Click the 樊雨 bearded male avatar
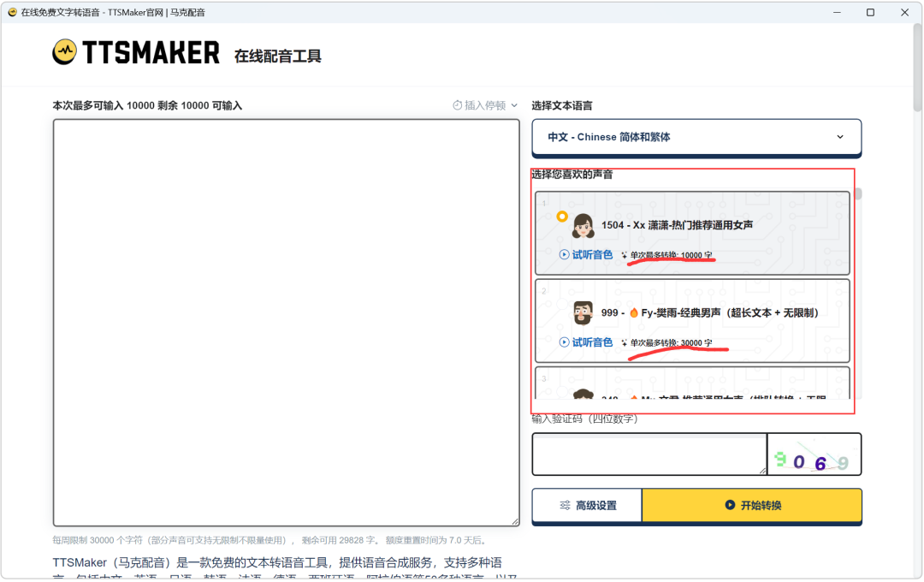 click(x=583, y=313)
